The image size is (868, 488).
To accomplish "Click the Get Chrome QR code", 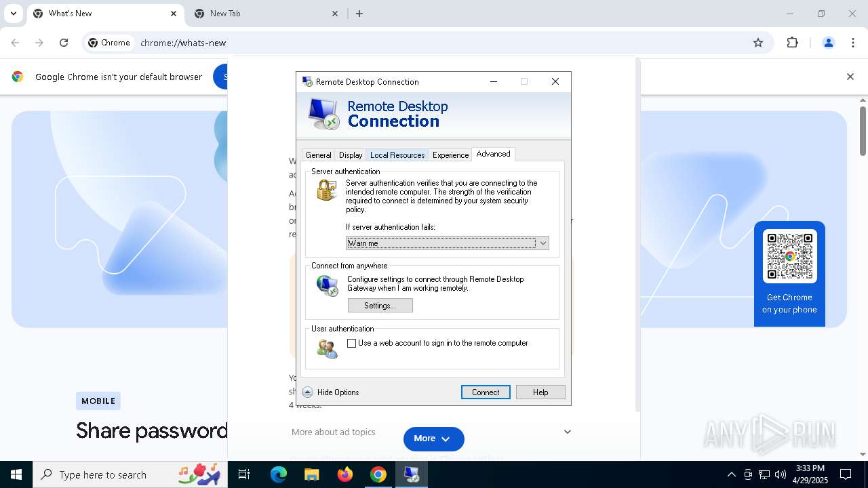I will 790,256.
